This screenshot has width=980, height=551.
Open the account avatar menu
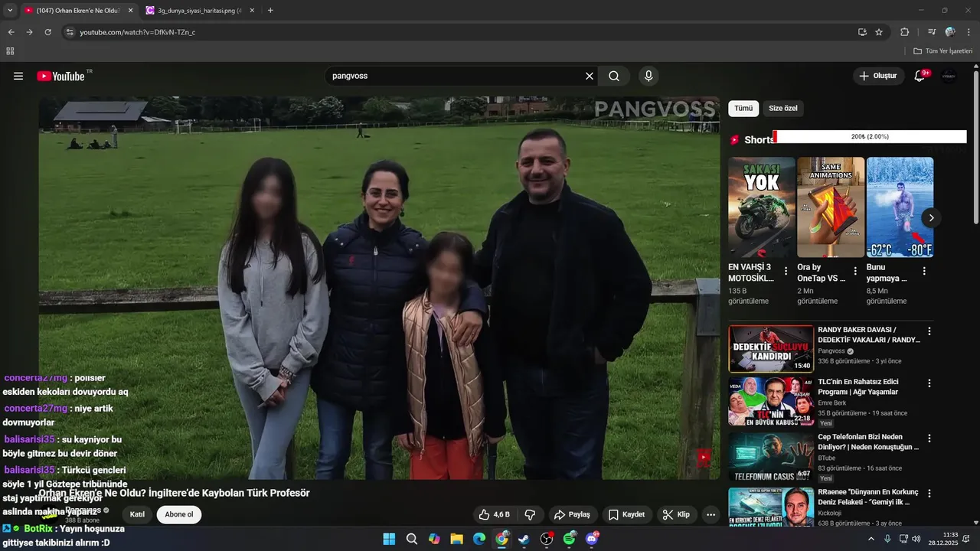[949, 76]
